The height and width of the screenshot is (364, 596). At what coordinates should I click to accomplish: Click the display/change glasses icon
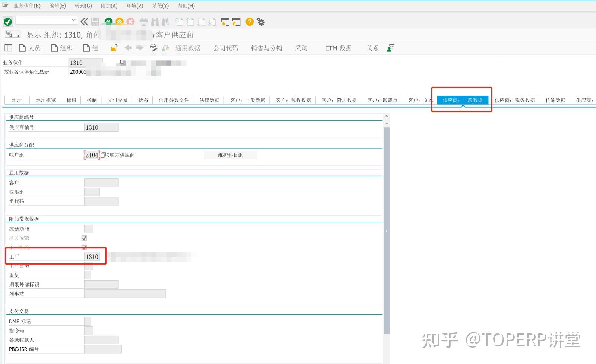click(x=154, y=48)
